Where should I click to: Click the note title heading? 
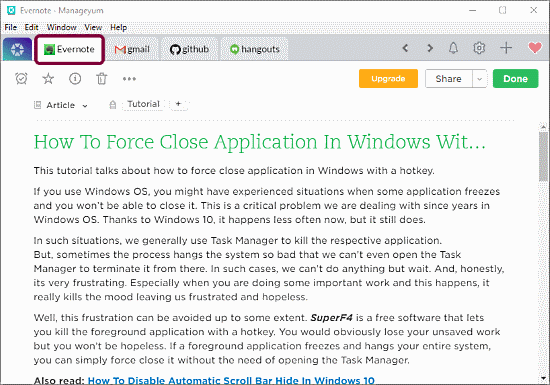260,142
